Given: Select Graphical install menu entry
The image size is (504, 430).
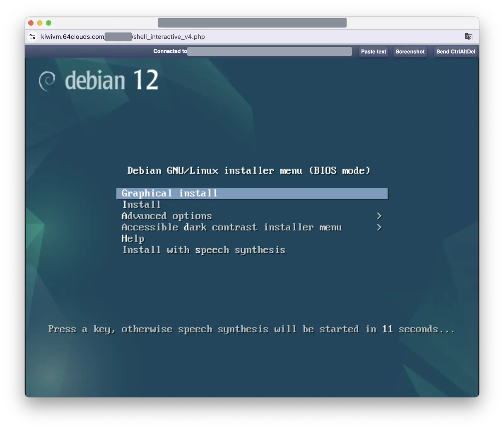Looking at the screenshot, I should (252, 193).
